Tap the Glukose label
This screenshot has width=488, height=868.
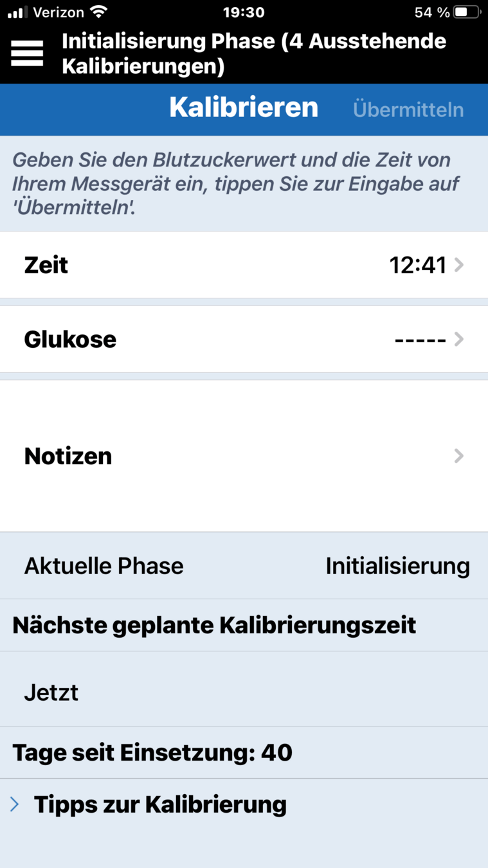70,339
